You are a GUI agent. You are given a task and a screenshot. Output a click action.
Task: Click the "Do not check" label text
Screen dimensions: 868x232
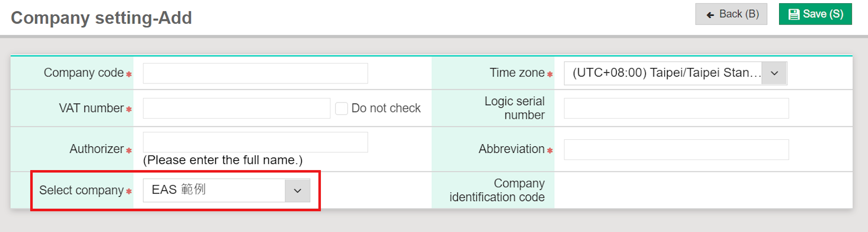pos(386,108)
